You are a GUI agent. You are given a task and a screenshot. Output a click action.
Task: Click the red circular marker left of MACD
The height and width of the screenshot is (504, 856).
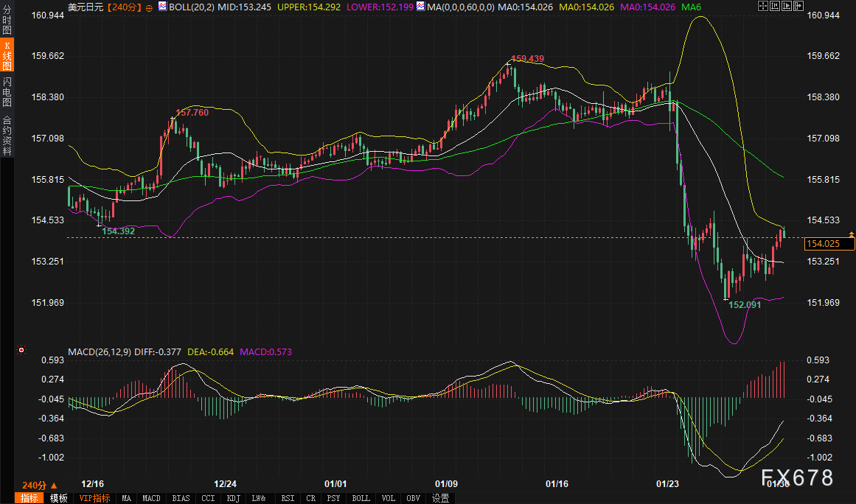21,350
